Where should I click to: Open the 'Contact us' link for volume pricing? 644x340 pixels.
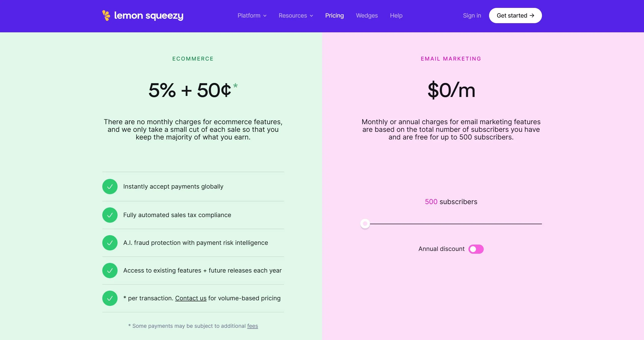point(191,298)
